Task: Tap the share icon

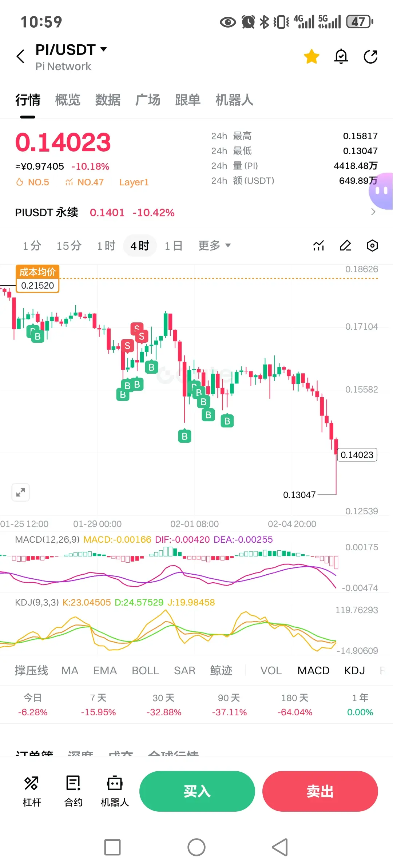Action: click(x=370, y=56)
